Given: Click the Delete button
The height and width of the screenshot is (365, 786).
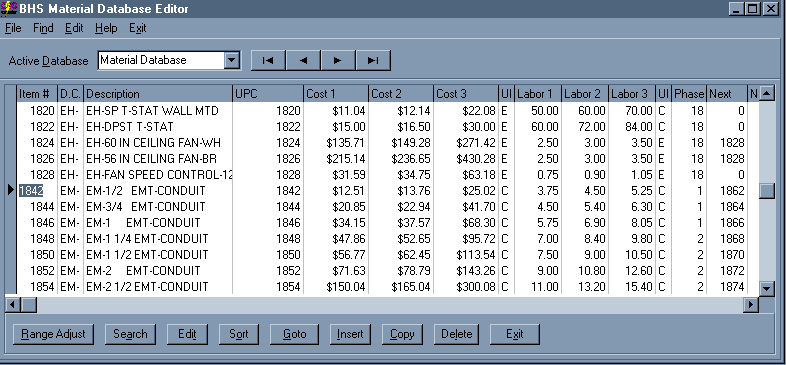Looking at the screenshot, I should click(x=456, y=334).
